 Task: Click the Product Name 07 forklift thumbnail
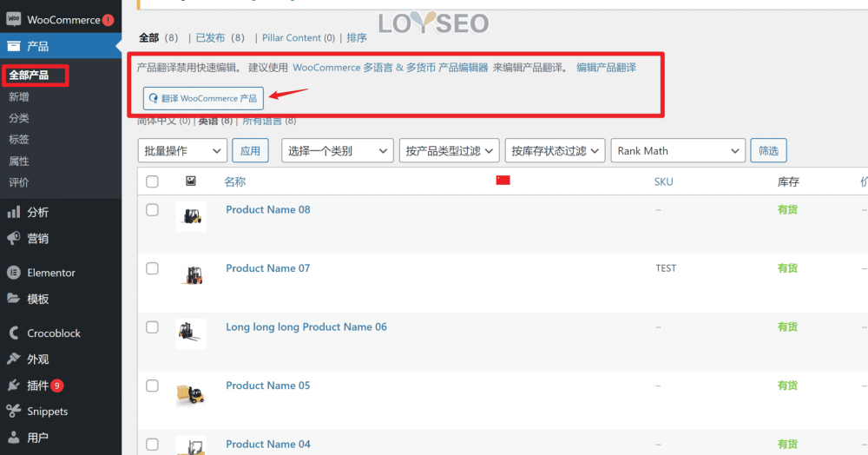(191, 275)
